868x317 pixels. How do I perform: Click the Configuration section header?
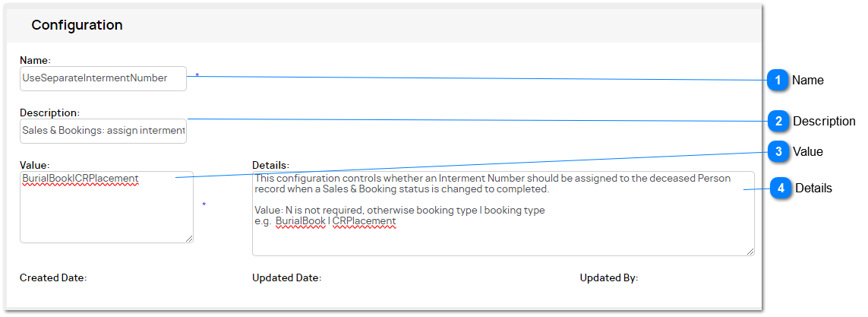[77, 25]
